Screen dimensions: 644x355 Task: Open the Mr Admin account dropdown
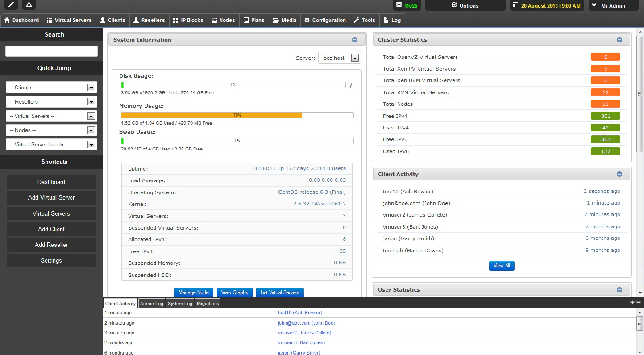click(614, 5)
